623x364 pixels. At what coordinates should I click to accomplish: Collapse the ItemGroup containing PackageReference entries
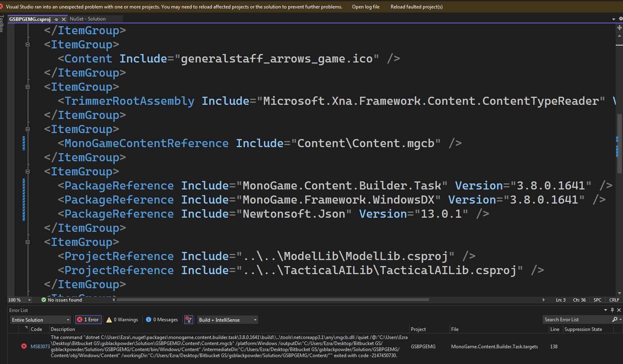[x=27, y=172]
